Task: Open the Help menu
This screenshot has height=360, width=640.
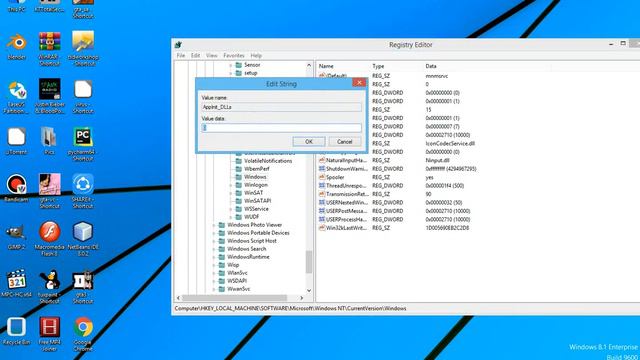Action: click(256, 56)
